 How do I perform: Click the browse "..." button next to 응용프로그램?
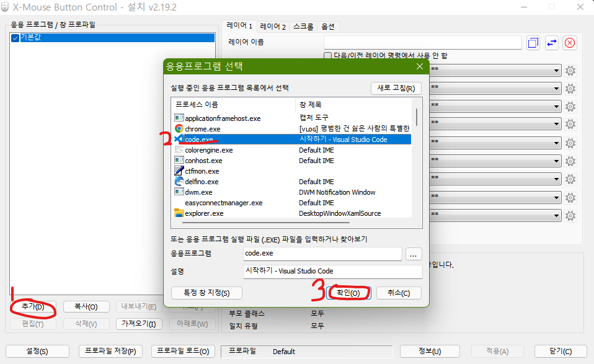coord(414,254)
